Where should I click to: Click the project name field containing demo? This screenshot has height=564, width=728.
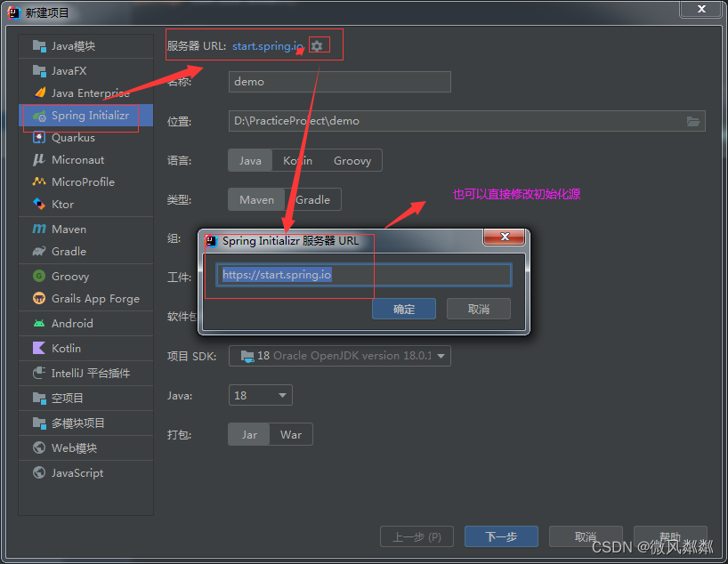click(x=340, y=82)
